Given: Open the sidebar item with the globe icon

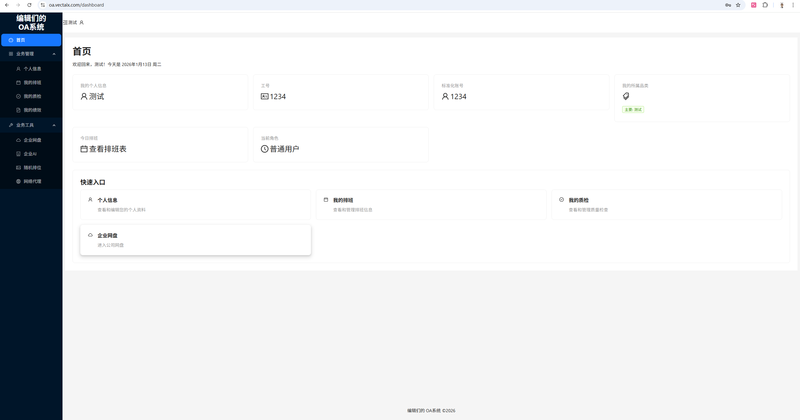Looking at the screenshot, I should [31, 182].
